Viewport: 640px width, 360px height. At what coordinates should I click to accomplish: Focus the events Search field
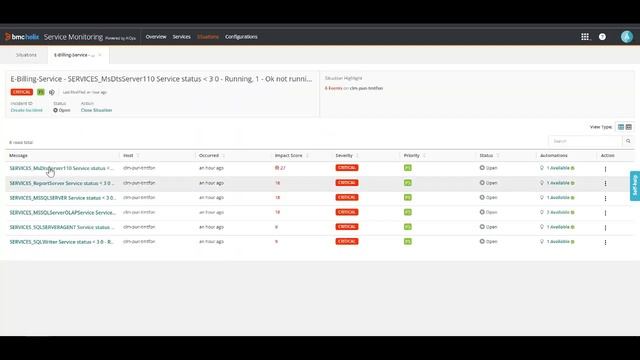[x=585, y=141]
